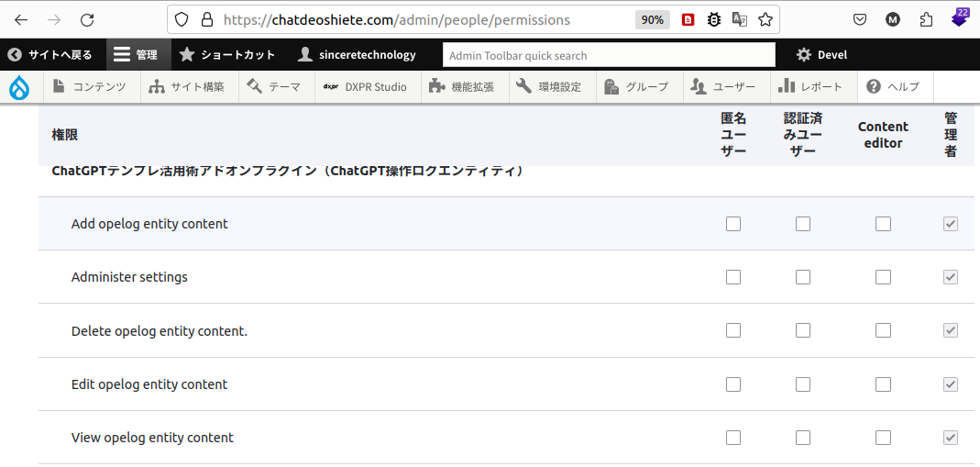Check Edit opelog entity content for Content editor

click(883, 384)
